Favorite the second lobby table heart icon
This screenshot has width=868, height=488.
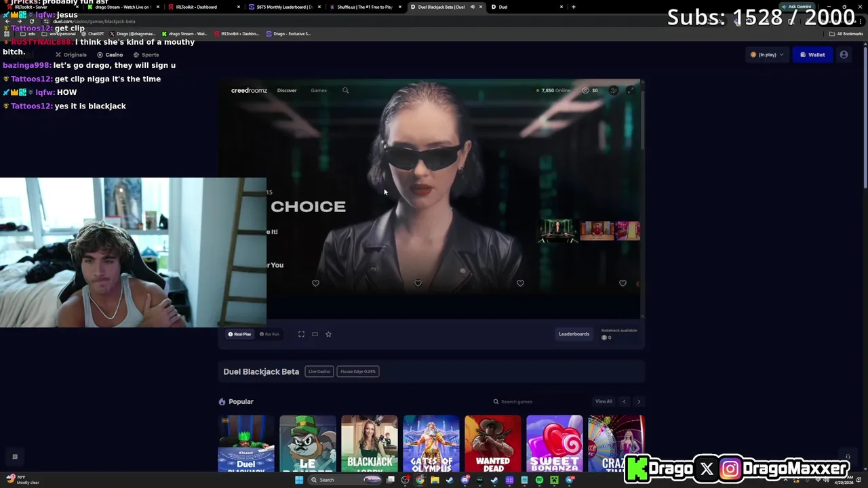pyautogui.click(x=418, y=283)
